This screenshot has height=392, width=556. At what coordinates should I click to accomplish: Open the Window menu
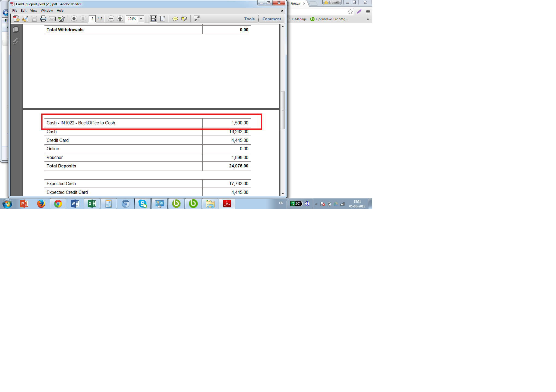(47, 11)
